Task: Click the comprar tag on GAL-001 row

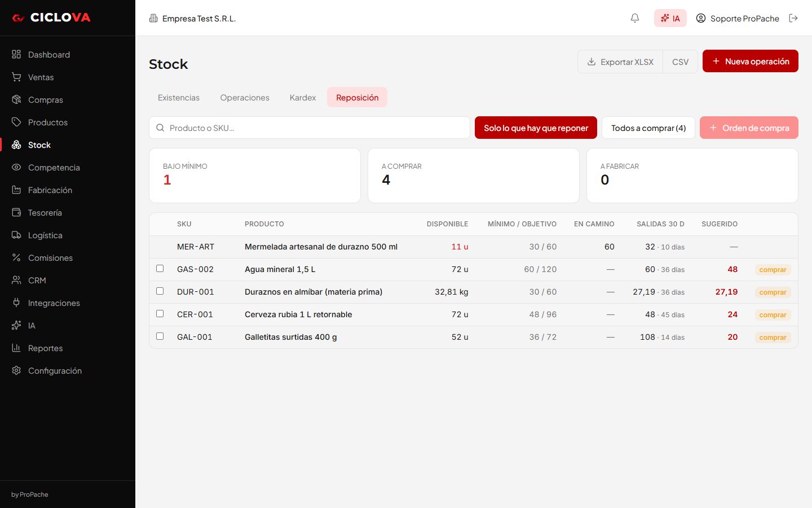Action: [773, 338]
